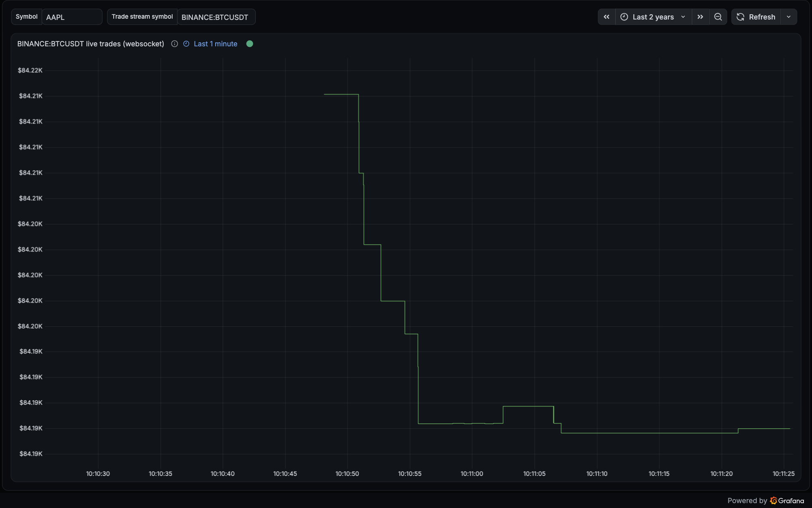Open BINANCE:BTCUSDT live trades panel title menu
Screen dimensions: 812x508
(x=91, y=44)
